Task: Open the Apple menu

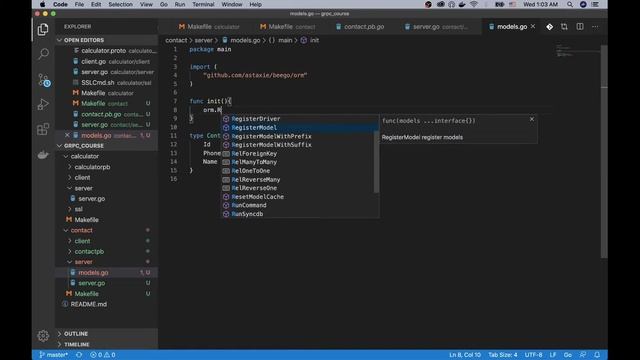Action: click(42, 4)
